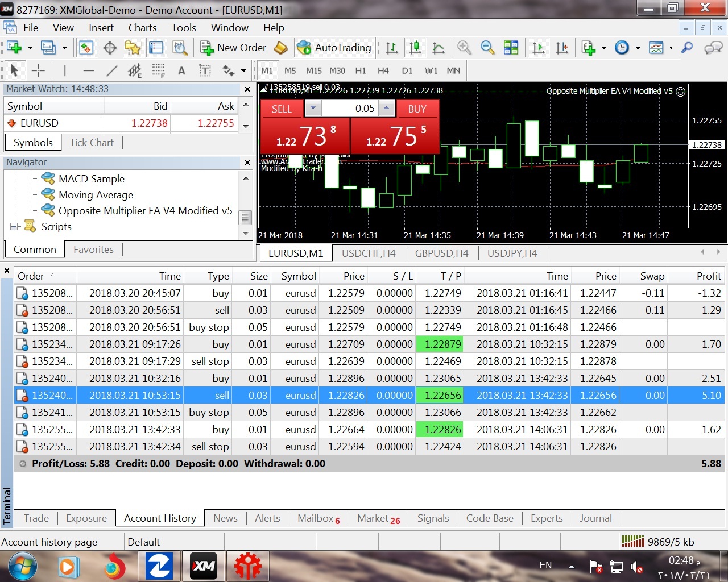Screen dimensions: 728x582
Task: Open the New Chart dropdown arrow
Action: (30, 48)
